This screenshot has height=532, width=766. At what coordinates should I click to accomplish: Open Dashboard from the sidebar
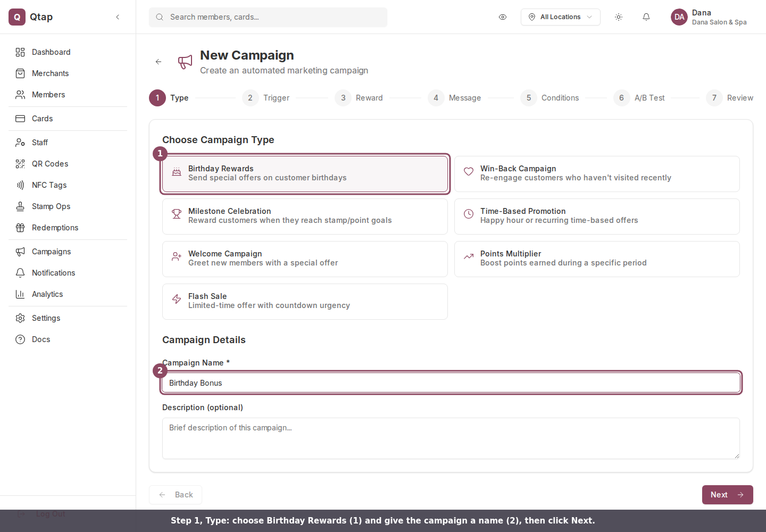click(x=68, y=52)
